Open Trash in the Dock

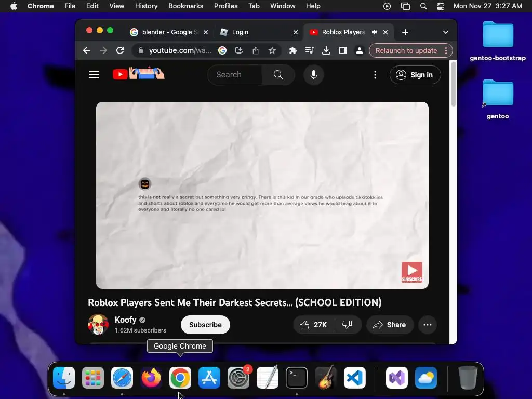[468, 377]
